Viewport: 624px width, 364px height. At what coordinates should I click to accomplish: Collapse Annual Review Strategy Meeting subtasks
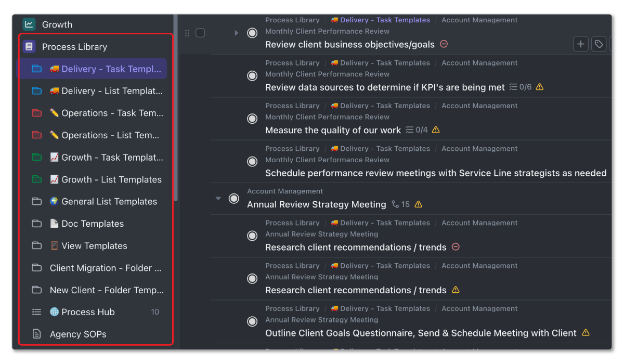218,198
